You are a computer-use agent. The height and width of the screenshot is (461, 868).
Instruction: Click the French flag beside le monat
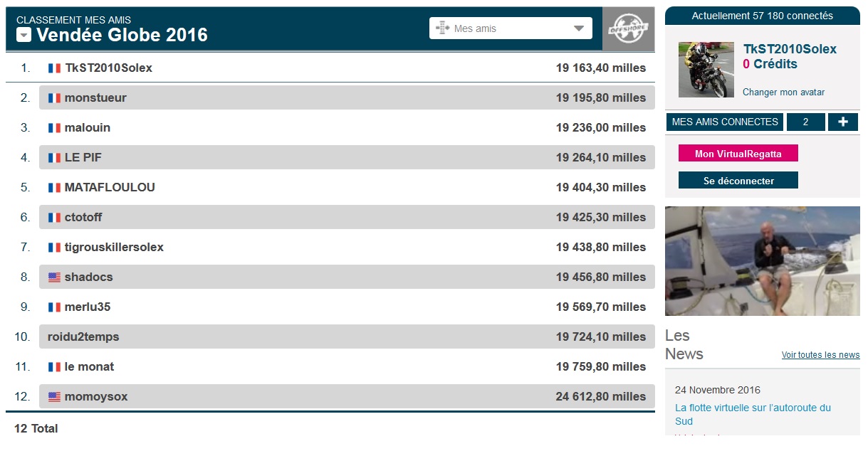54,367
